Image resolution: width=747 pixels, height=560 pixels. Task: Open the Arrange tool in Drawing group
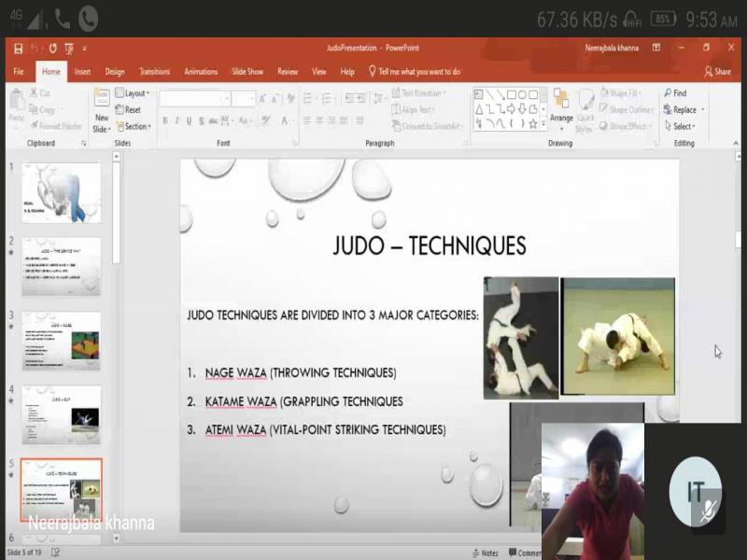(561, 105)
